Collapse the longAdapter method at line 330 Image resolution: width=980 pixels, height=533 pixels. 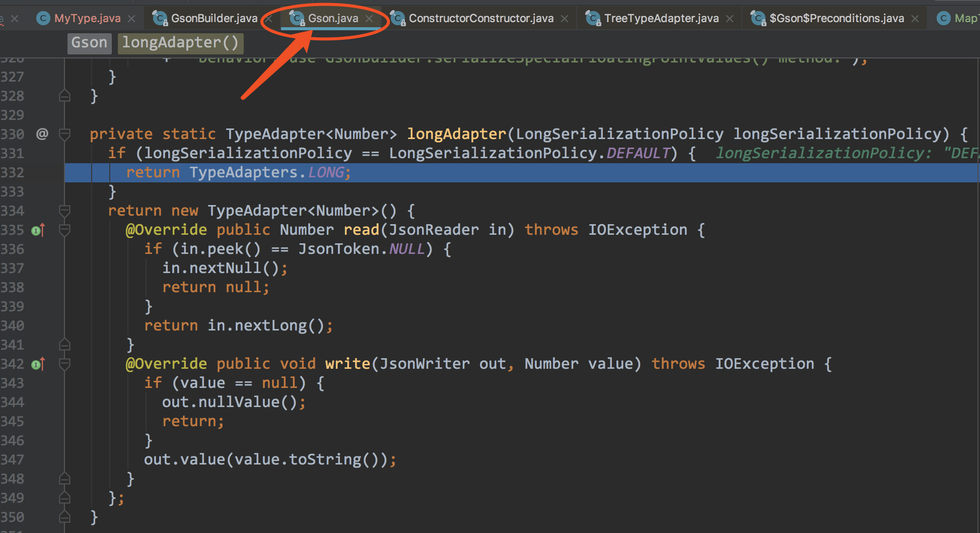[64, 134]
